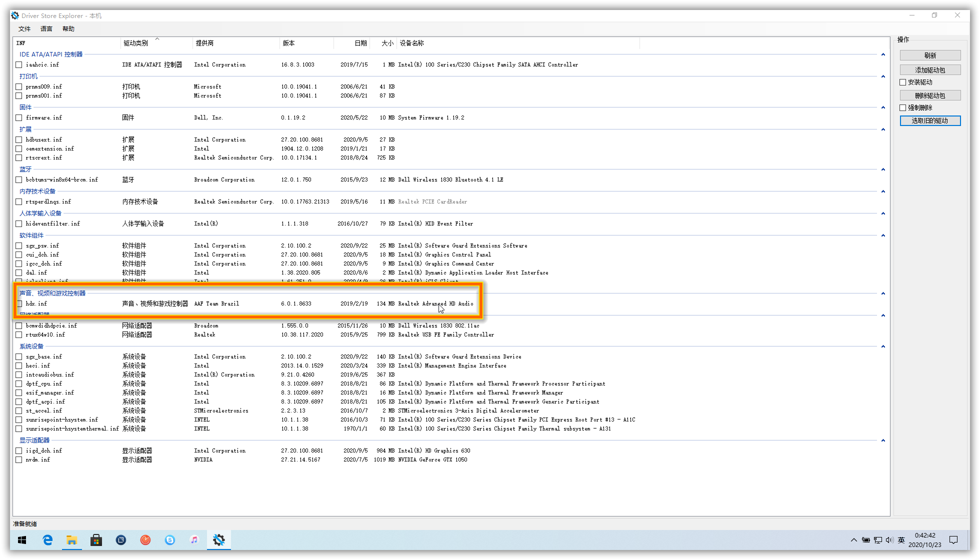Viewport: 980px width, 560px height.
Task: Click the volume speaker tray icon
Action: 889,540
